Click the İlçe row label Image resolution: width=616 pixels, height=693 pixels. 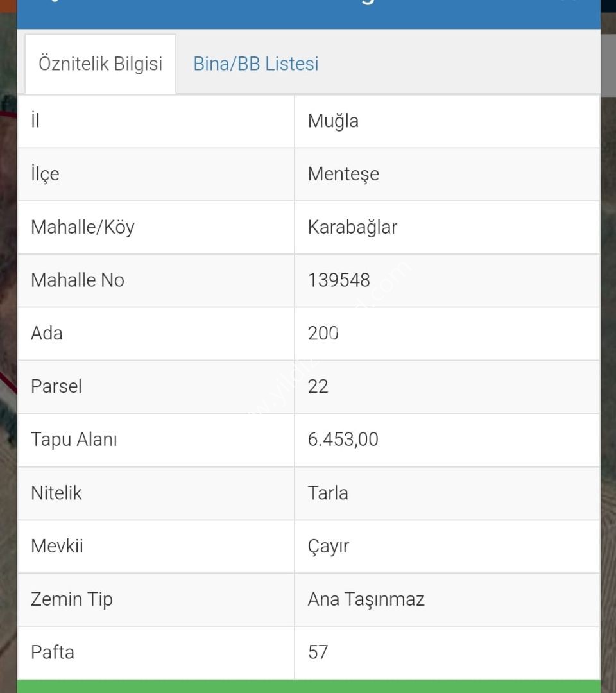pyautogui.click(x=45, y=174)
